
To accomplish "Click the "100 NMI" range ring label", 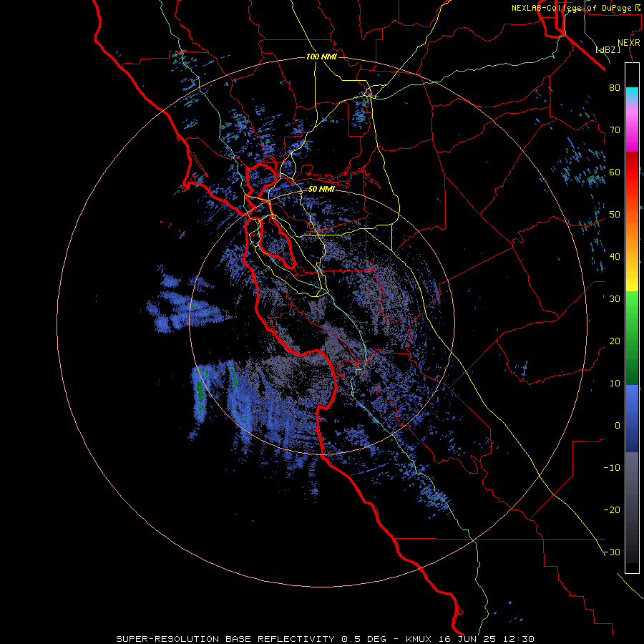I will pos(321,57).
